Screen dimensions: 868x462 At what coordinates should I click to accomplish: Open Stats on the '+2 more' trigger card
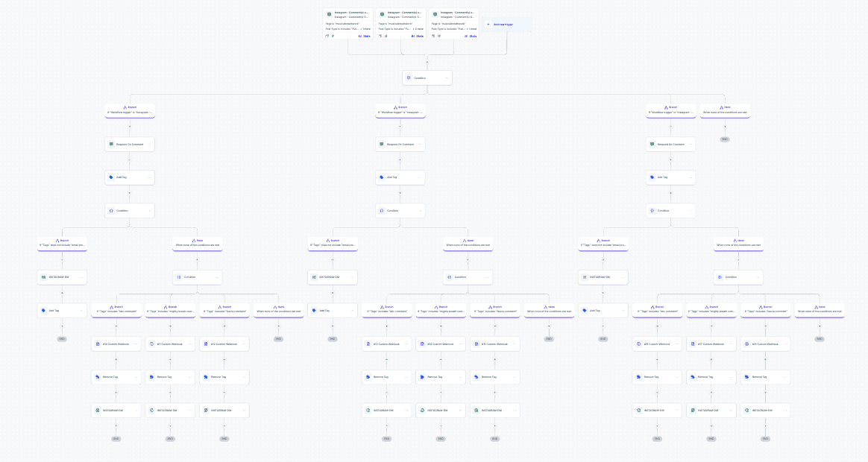pos(418,36)
